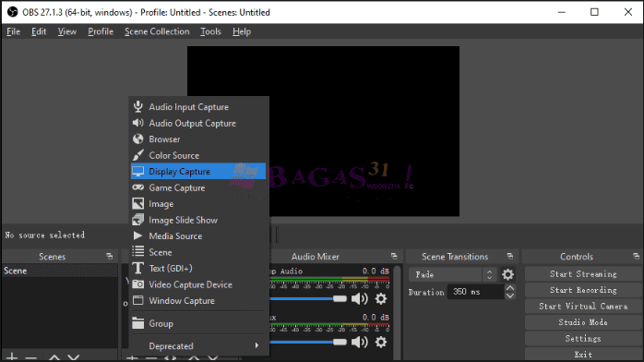Remove scene with minus button

pos(30,357)
